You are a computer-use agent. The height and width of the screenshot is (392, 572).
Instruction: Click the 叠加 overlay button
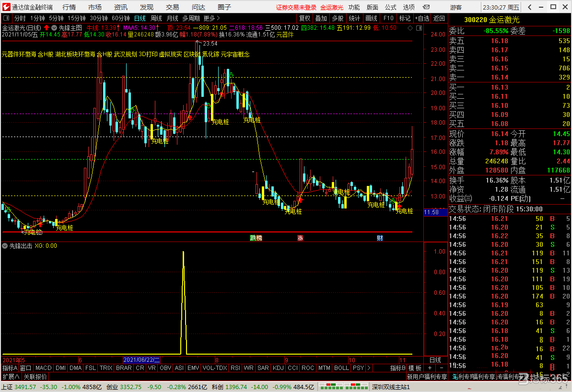click(321, 18)
